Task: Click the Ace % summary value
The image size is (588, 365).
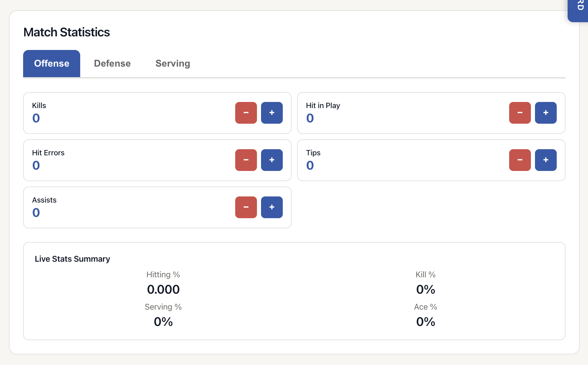Action: coord(426,322)
